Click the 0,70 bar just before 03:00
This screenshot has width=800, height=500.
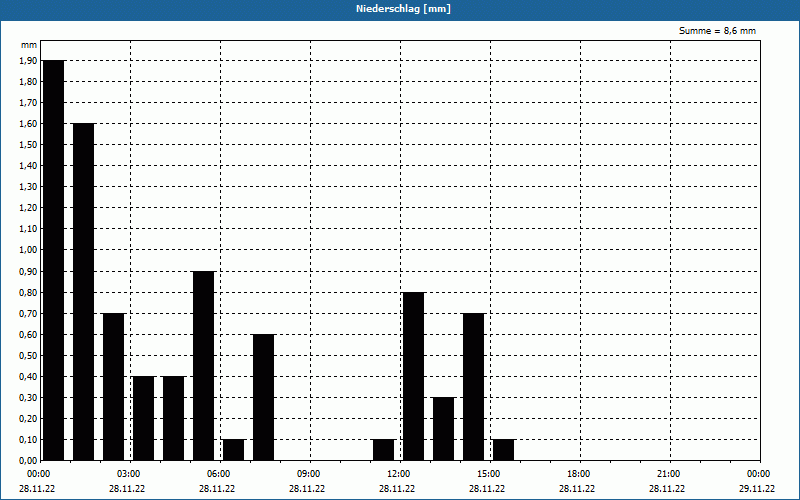click(114, 387)
